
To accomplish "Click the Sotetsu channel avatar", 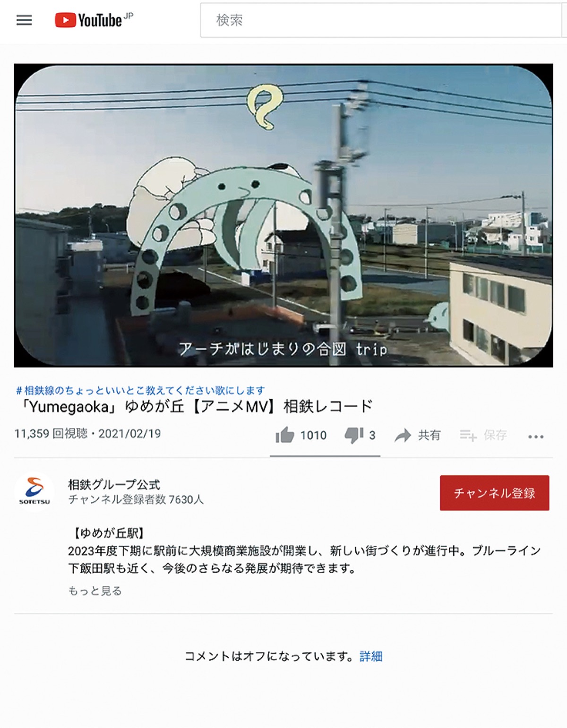I will (34, 491).
